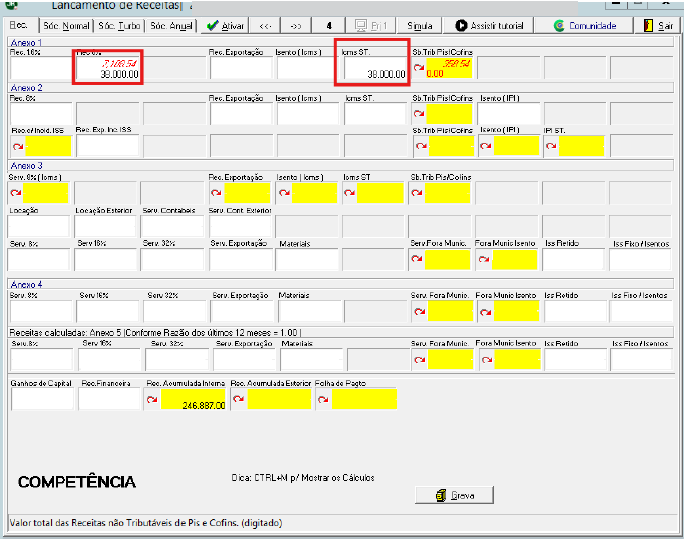Click the Anexo 2 Rec. 8% input field

click(x=41, y=113)
